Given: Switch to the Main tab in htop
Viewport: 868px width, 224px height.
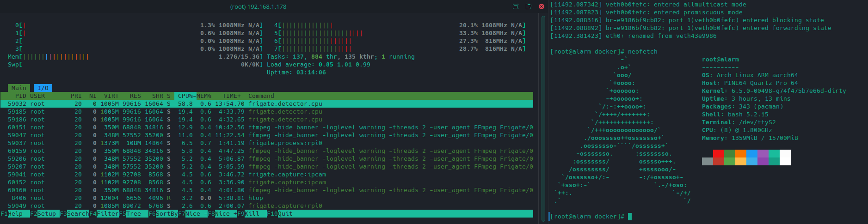Looking at the screenshot, I should [x=19, y=88].
